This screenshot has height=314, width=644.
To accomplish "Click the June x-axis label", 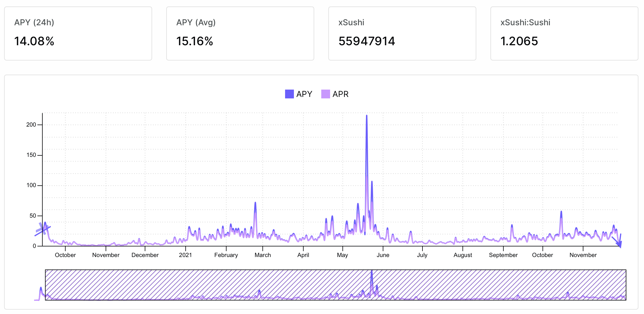I will pos(383,255).
